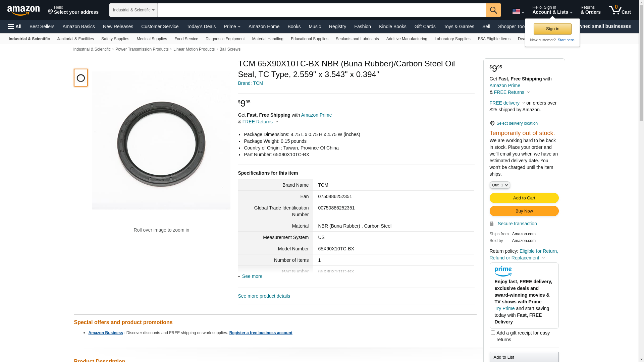Select the oil seal image thumbnail

pyautogui.click(x=81, y=78)
